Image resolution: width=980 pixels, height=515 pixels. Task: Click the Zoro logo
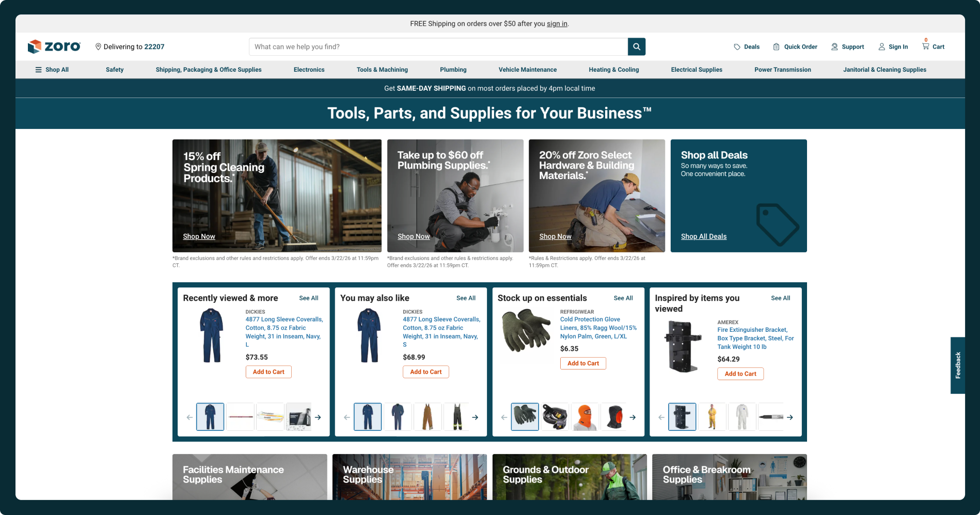(54, 46)
